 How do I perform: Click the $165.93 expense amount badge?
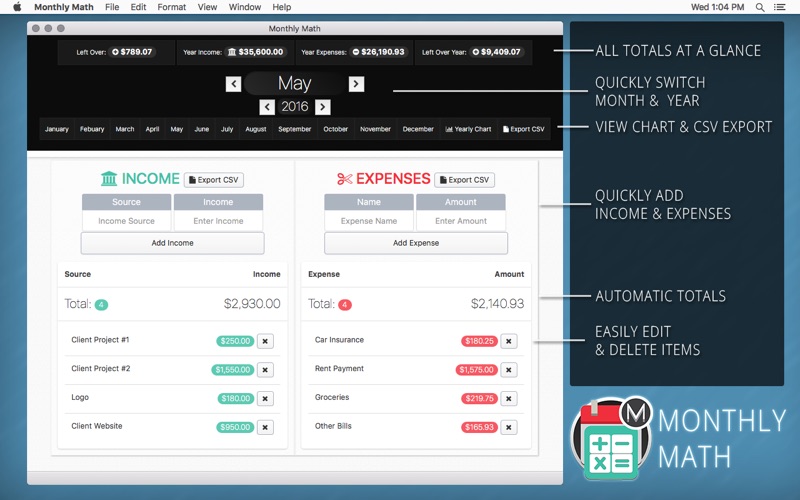point(479,427)
